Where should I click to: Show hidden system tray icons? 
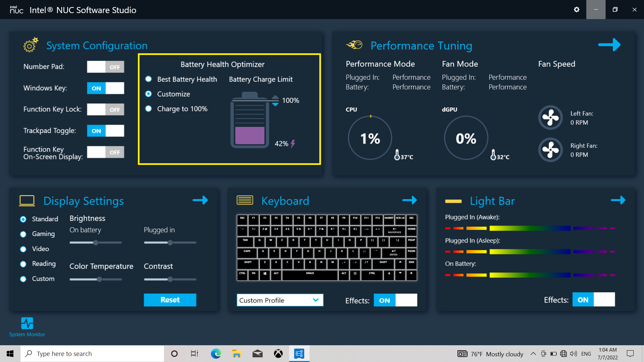pos(533,354)
